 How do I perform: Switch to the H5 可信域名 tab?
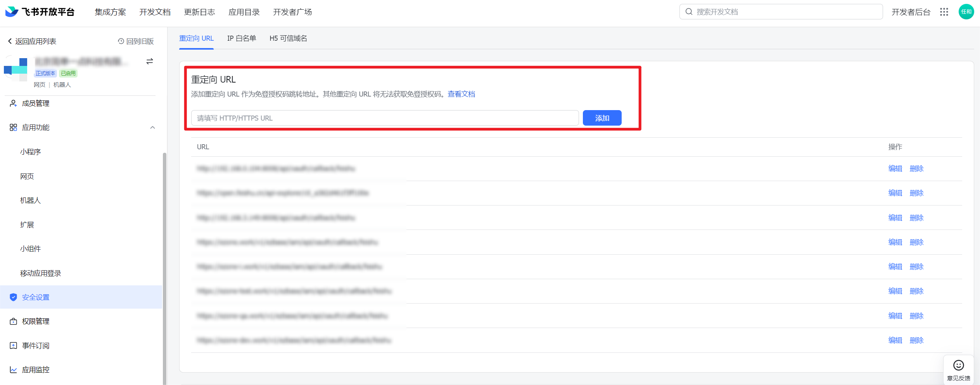288,38
